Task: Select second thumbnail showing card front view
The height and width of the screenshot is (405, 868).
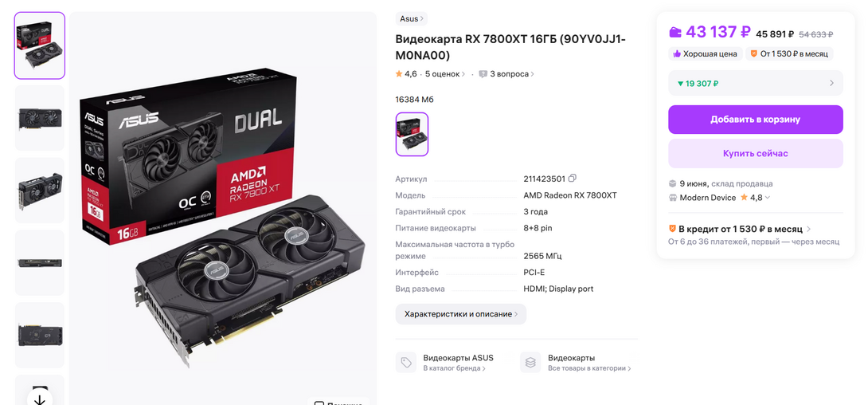Action: click(x=39, y=118)
